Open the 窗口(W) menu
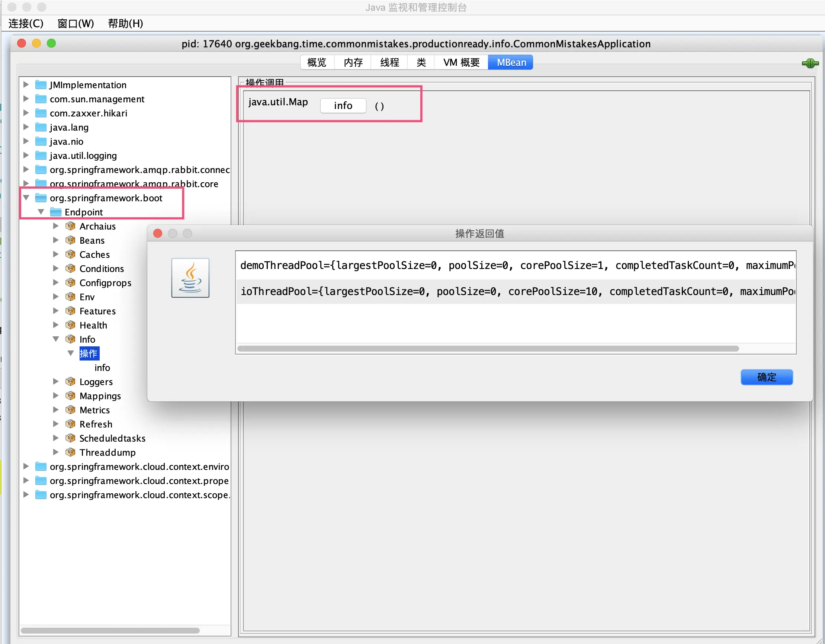825x644 pixels. (76, 23)
